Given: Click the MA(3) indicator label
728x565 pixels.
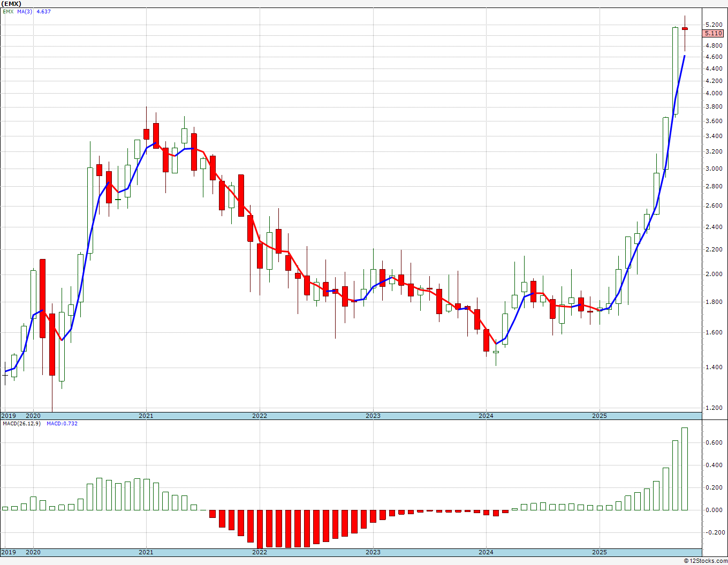Looking at the screenshot, I should (x=25, y=11).
